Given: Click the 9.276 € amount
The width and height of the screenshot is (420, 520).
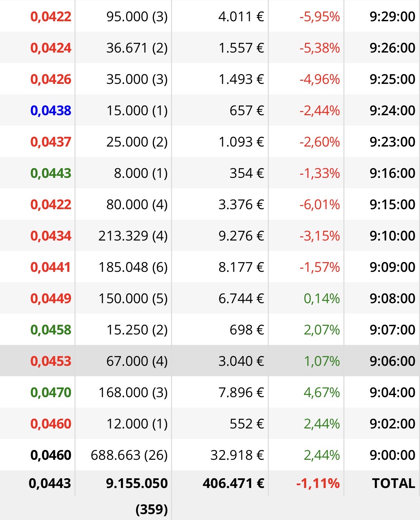Looking at the screenshot, I should pyautogui.click(x=241, y=236).
